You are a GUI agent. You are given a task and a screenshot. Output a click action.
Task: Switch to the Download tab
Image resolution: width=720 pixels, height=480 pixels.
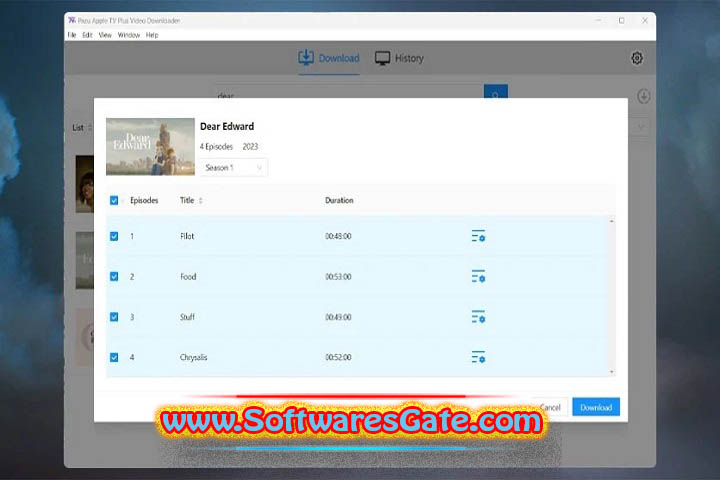pyautogui.click(x=329, y=58)
